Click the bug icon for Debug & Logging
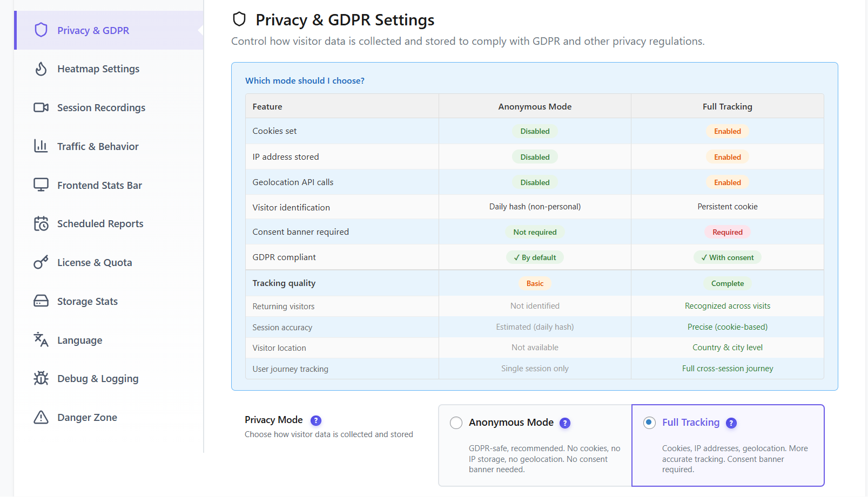 click(x=41, y=378)
